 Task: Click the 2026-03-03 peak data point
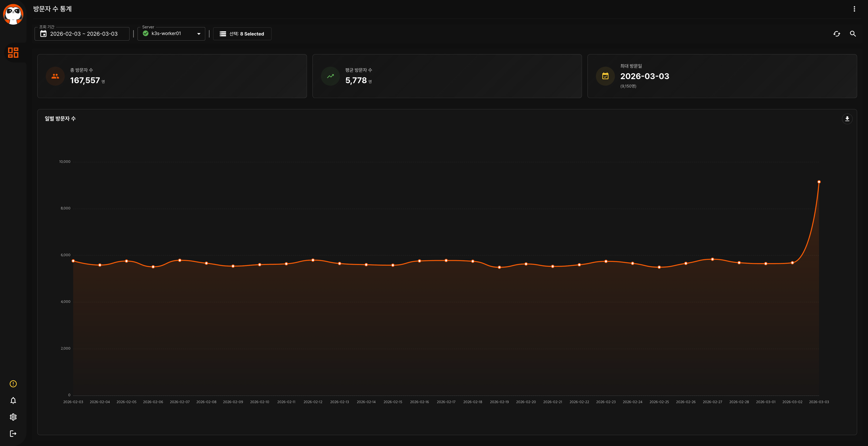pyautogui.click(x=819, y=182)
